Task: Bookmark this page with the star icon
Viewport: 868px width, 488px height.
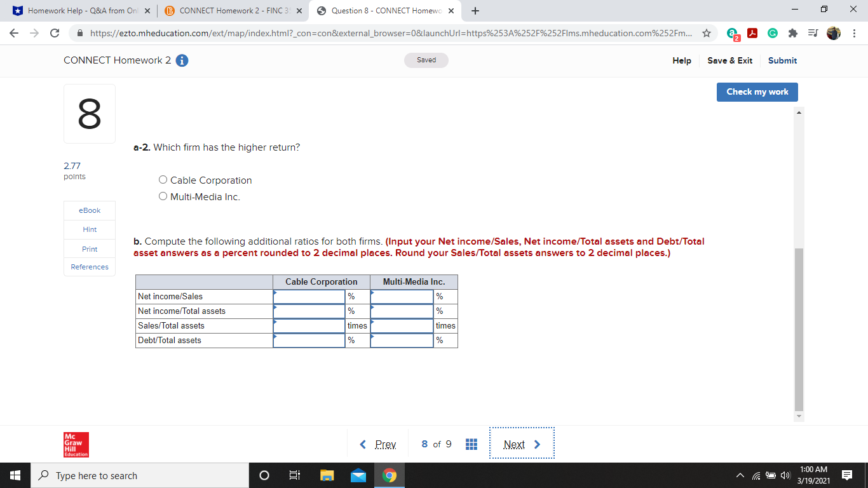Action: [x=706, y=33]
